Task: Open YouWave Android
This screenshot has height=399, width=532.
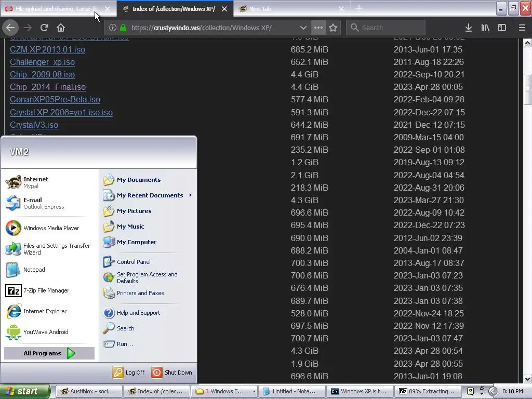Action: click(49, 332)
